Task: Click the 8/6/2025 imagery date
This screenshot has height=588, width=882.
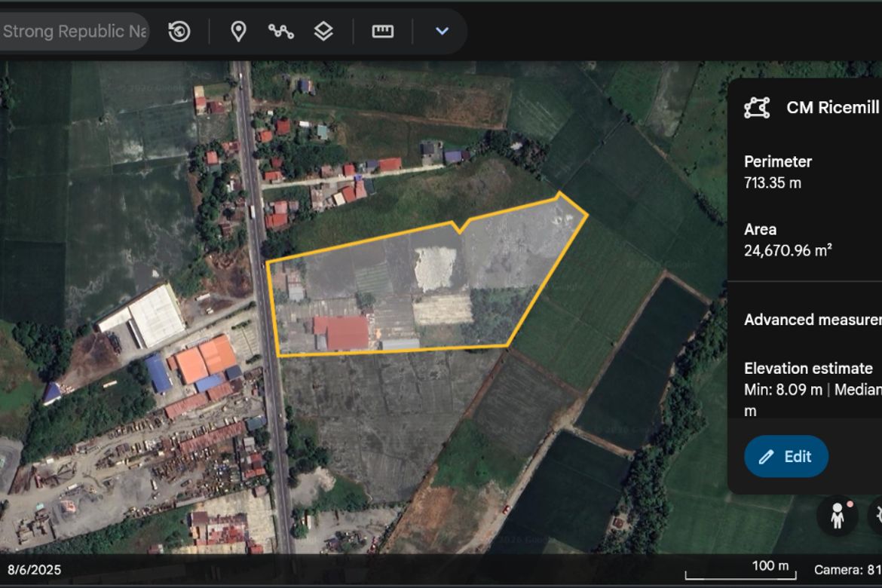Action: click(35, 570)
